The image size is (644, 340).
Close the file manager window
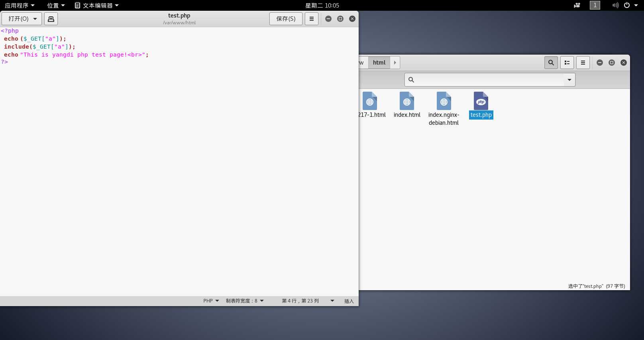coord(624,63)
